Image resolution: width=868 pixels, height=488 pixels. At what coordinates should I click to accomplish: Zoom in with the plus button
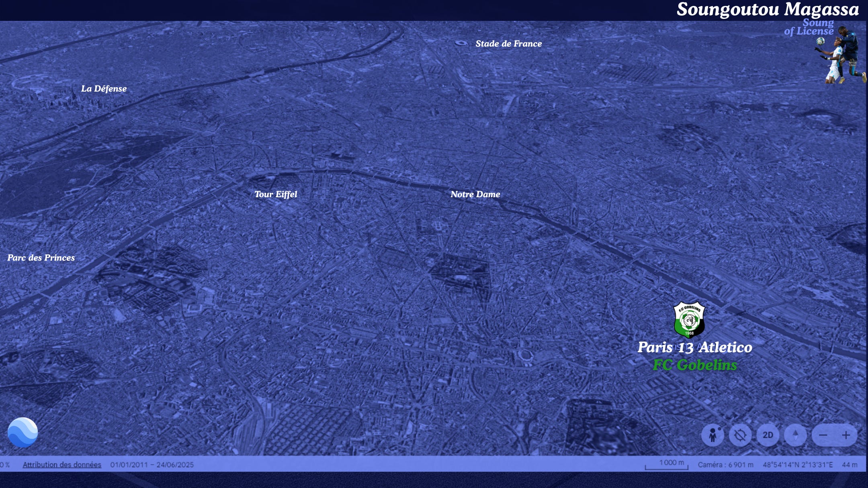846,435
